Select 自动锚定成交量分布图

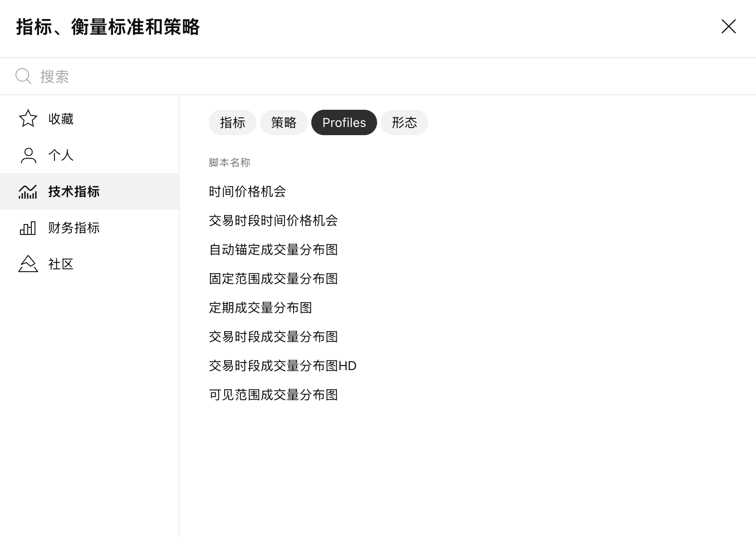pyautogui.click(x=273, y=249)
